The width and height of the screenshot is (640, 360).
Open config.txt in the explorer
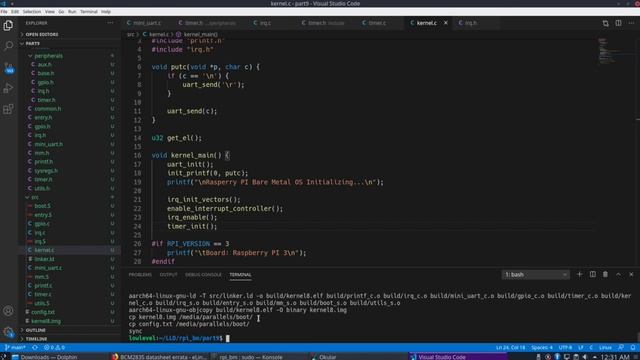[x=43, y=312]
